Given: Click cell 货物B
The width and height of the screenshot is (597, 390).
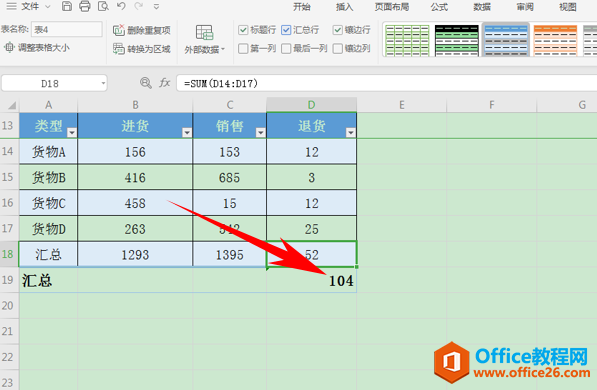Looking at the screenshot, I should coord(48,177).
